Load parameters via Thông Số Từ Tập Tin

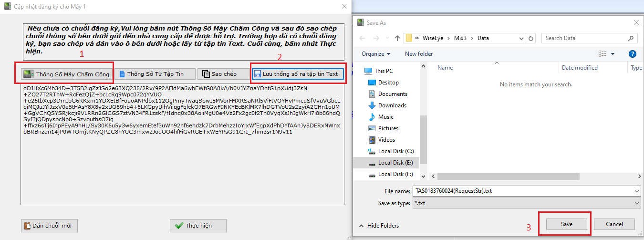[x=155, y=74]
